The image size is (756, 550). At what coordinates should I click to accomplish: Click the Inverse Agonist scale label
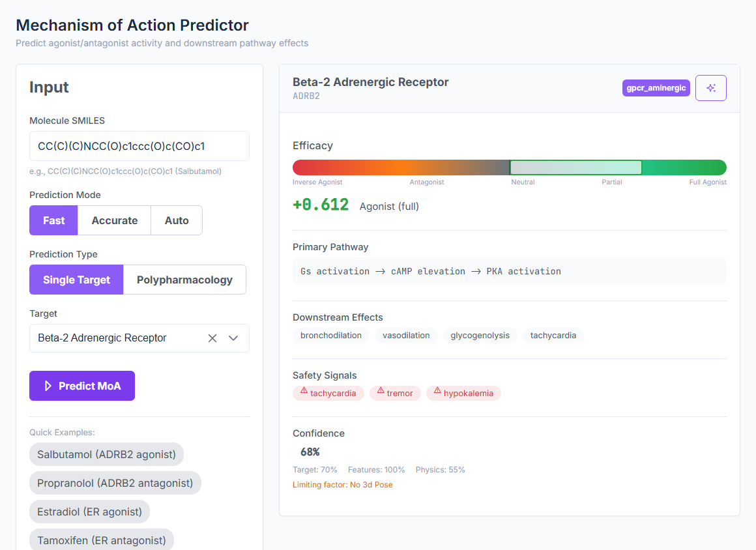[x=317, y=182]
